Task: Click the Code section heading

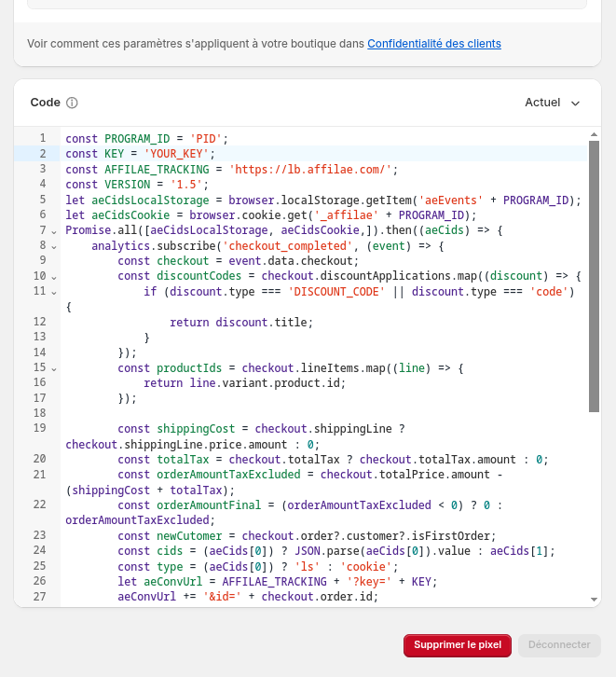Action: (x=46, y=103)
